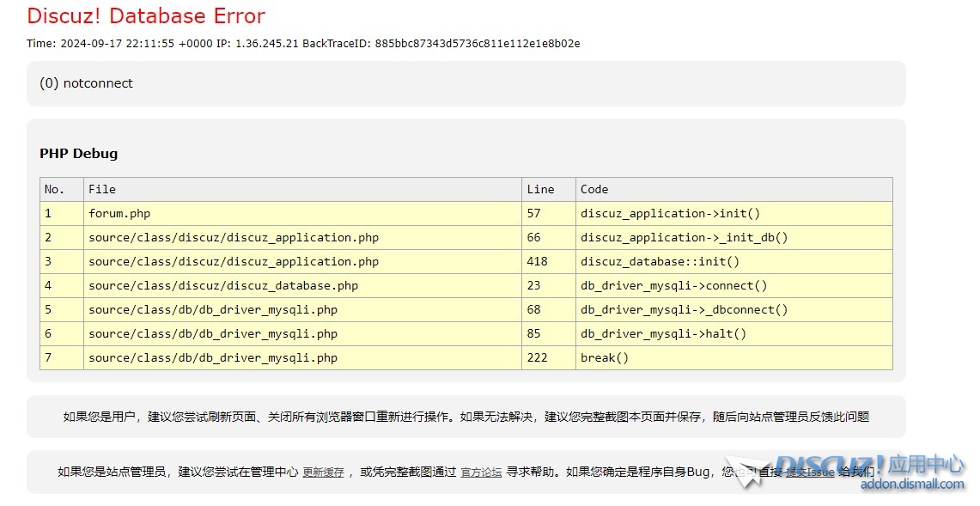This screenshot has width=980, height=506.
Task: Click the File column header
Action: pos(101,189)
